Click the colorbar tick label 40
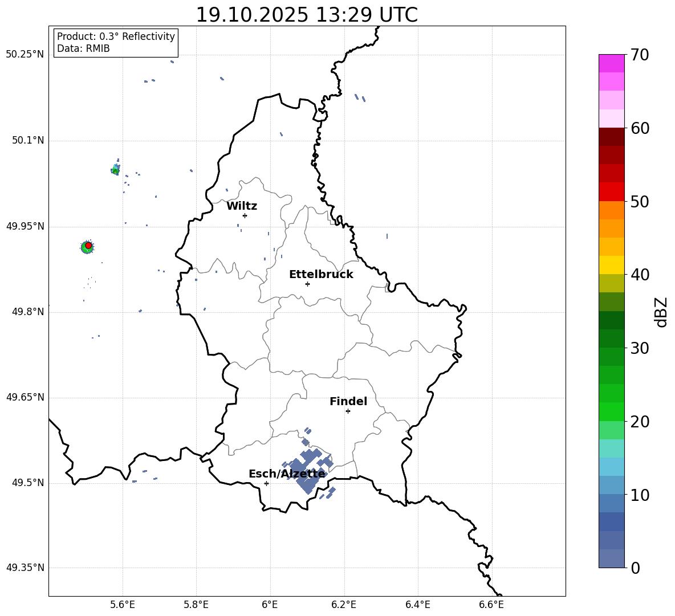This screenshot has width=675, height=616. pos(640,275)
